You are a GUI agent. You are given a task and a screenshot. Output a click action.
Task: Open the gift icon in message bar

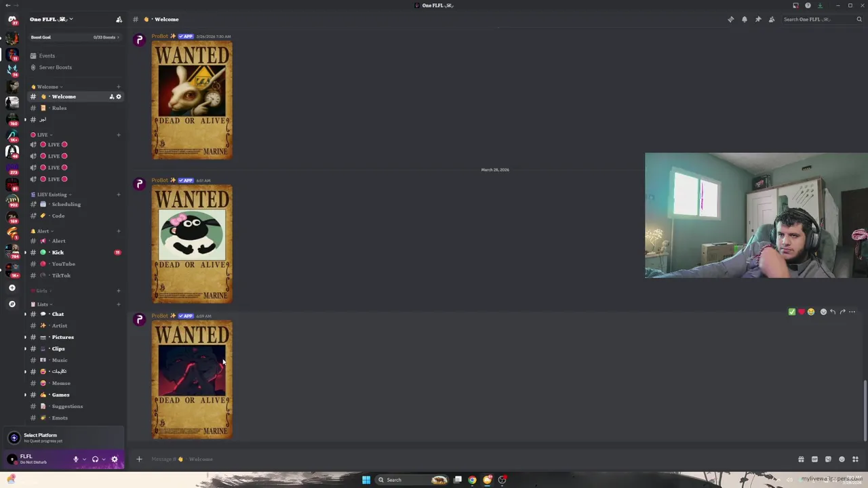click(801, 459)
